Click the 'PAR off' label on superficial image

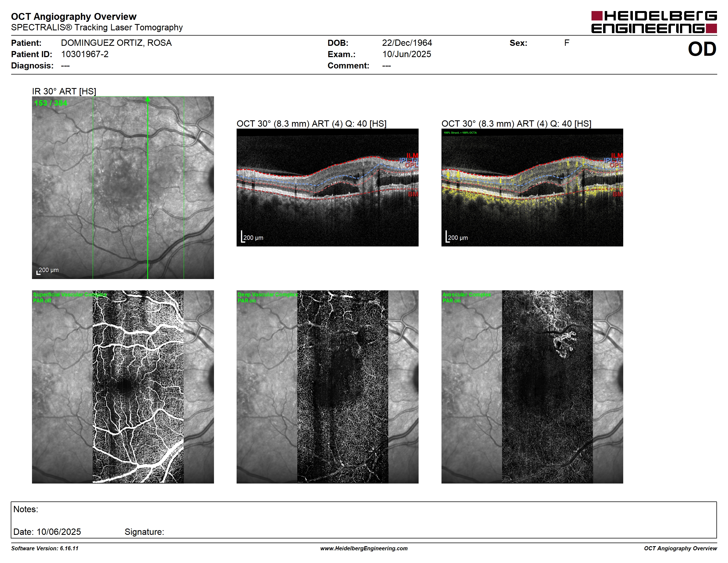[42, 301]
